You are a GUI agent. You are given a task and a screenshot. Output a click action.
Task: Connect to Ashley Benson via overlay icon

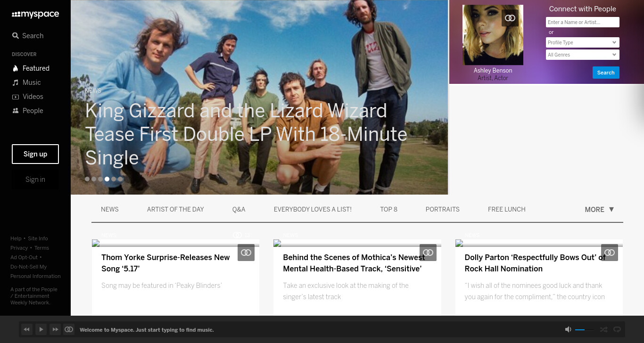click(x=510, y=18)
